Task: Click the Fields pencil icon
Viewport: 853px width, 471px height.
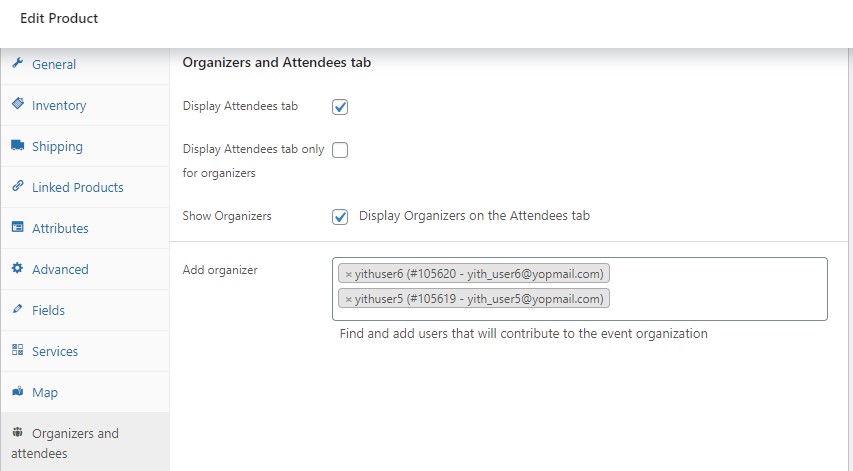Action: click(x=17, y=310)
